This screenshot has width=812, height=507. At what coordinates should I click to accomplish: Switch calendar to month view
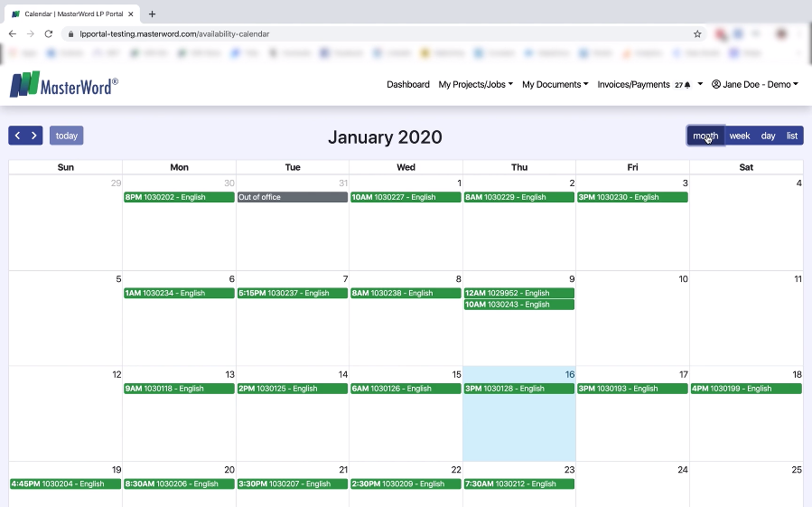click(705, 136)
